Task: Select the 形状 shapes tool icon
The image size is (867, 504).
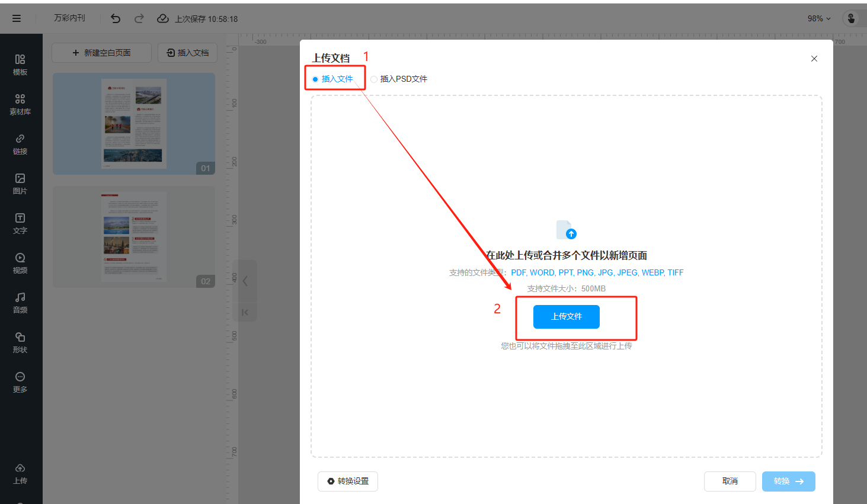Action: 20,342
